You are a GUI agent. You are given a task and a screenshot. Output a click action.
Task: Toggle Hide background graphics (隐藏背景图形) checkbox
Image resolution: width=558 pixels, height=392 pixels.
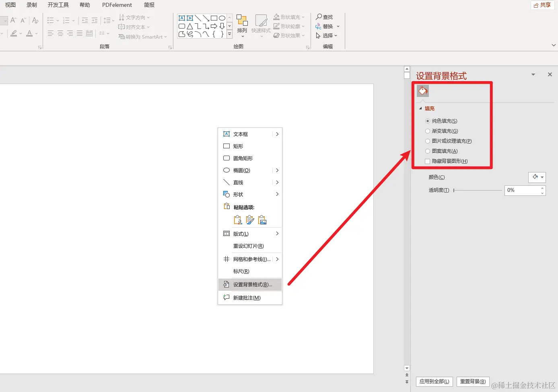tap(428, 161)
